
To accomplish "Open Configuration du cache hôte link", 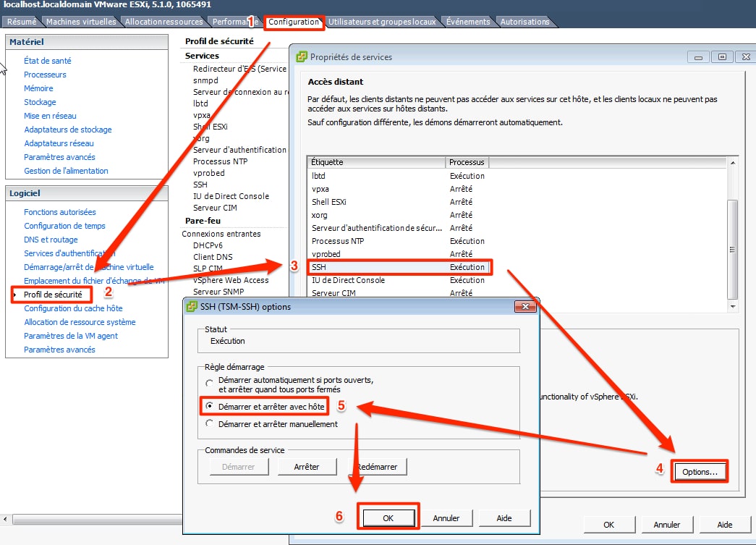I will [x=73, y=308].
